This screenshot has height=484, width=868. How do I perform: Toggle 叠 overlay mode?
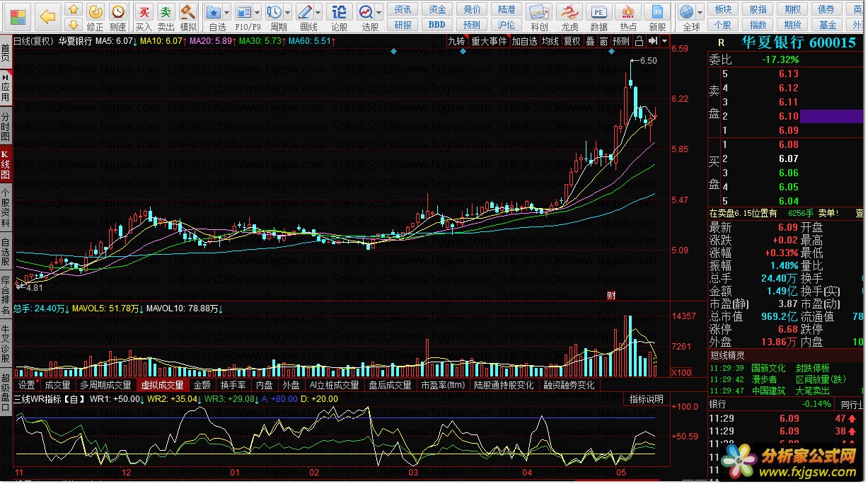590,41
